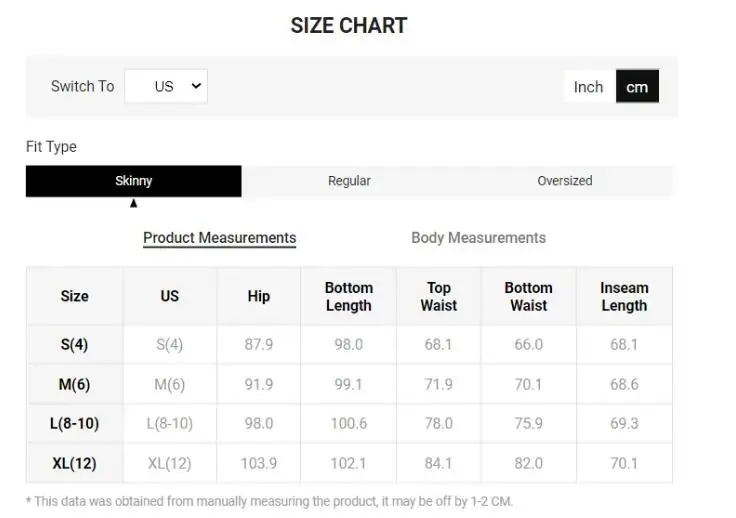Click the S(4) size row header
The image size is (736, 518).
coord(74,345)
